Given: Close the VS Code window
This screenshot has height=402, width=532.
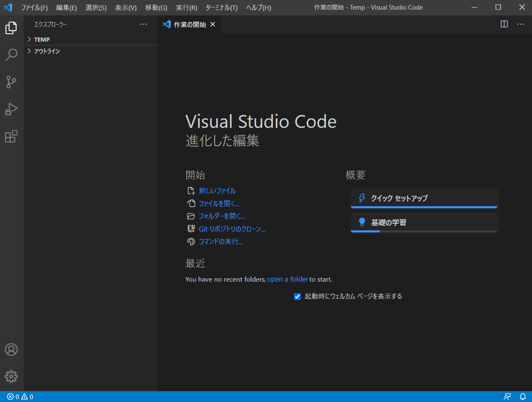Looking at the screenshot, I should click(x=522, y=7).
